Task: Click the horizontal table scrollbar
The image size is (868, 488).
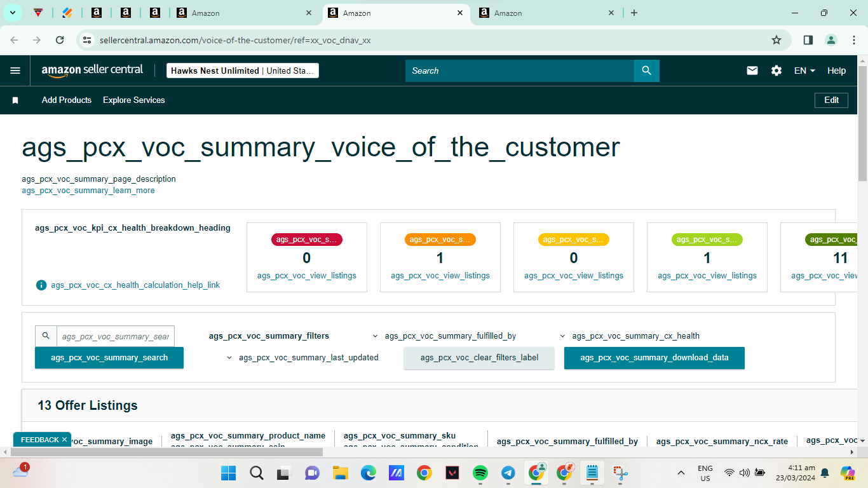Action: click(166, 452)
